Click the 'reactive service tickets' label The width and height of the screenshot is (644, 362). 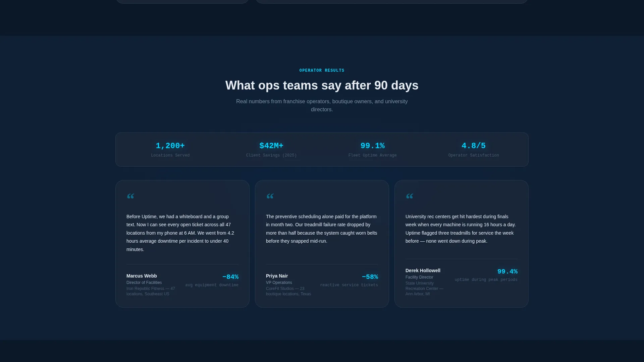click(x=349, y=285)
